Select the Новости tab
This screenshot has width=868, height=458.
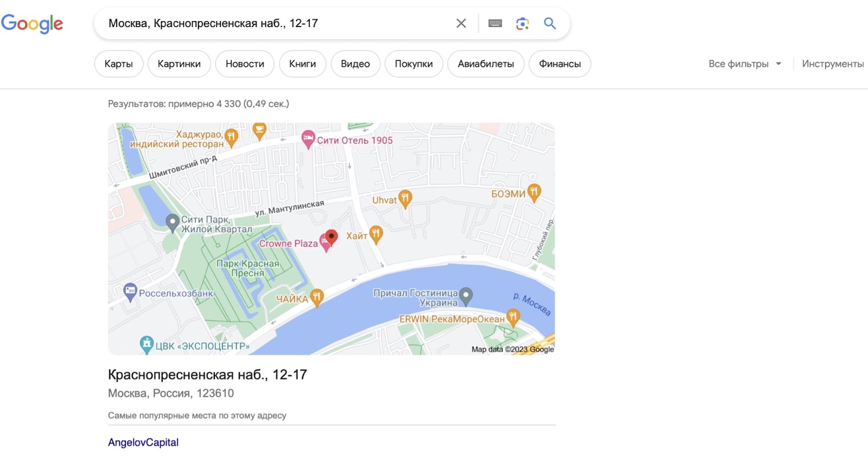[245, 64]
